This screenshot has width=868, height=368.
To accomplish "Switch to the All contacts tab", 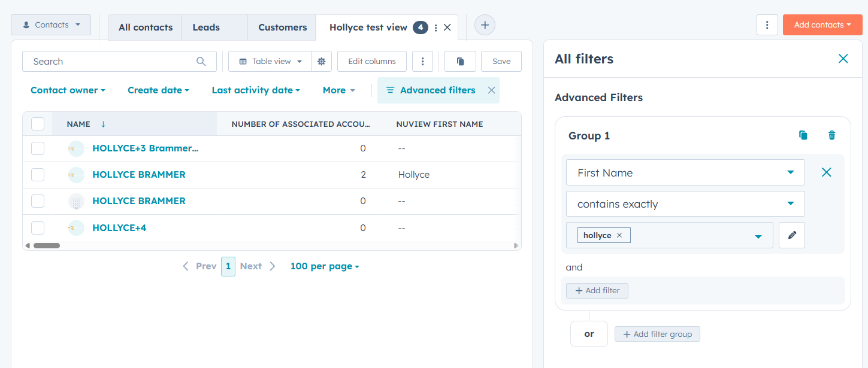I will pyautogui.click(x=146, y=28).
